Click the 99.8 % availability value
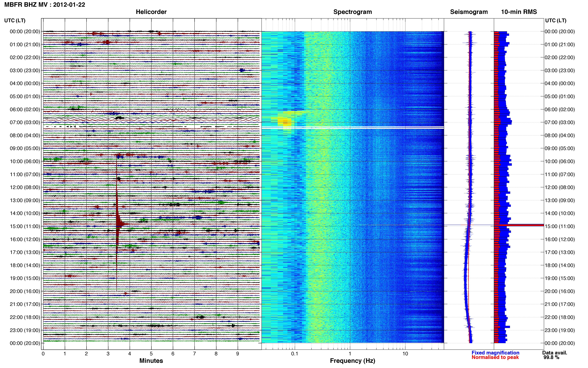 (551, 357)
